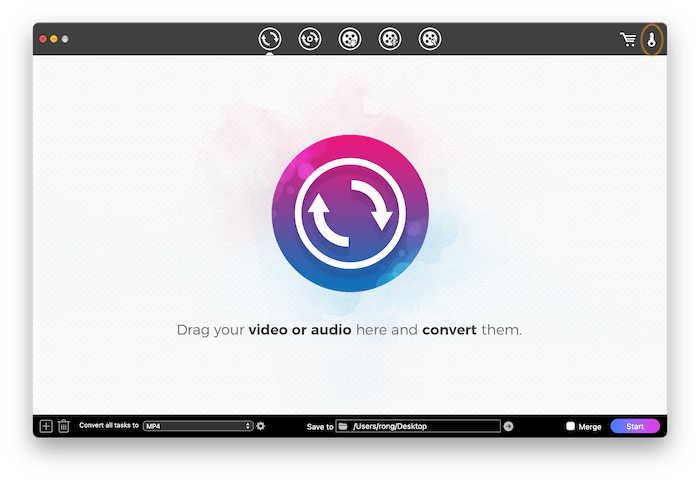
Task: Click the key registration icon
Action: [x=652, y=40]
